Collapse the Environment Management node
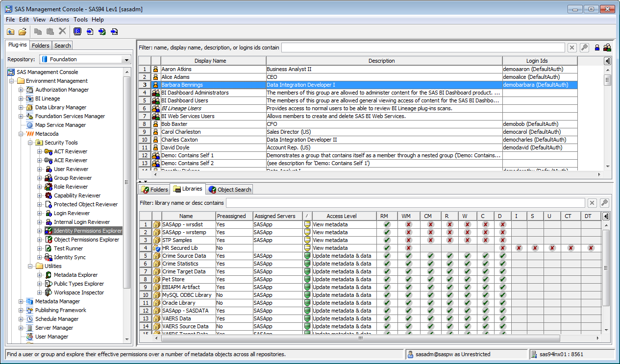The image size is (620, 364). pos(12,81)
